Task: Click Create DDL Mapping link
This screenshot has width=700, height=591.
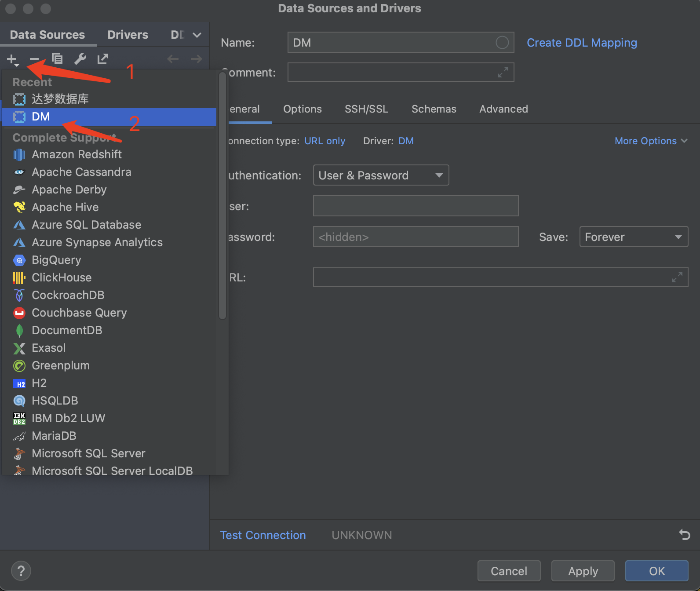Action: 582,43
